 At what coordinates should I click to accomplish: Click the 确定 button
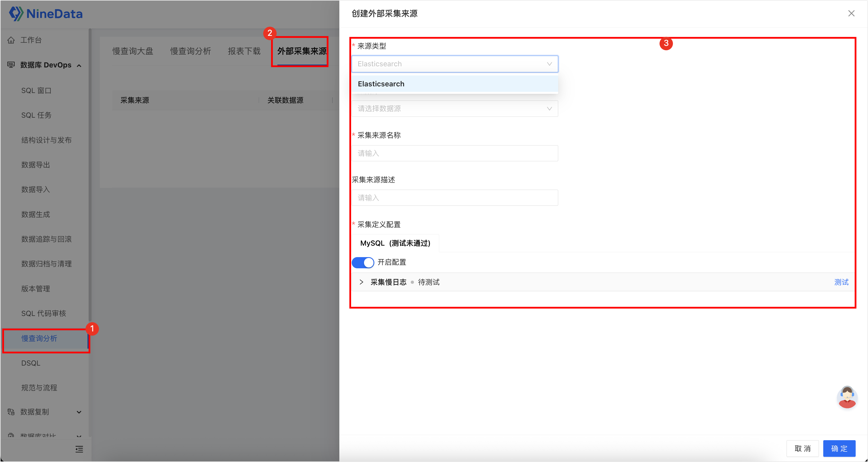pos(839,449)
